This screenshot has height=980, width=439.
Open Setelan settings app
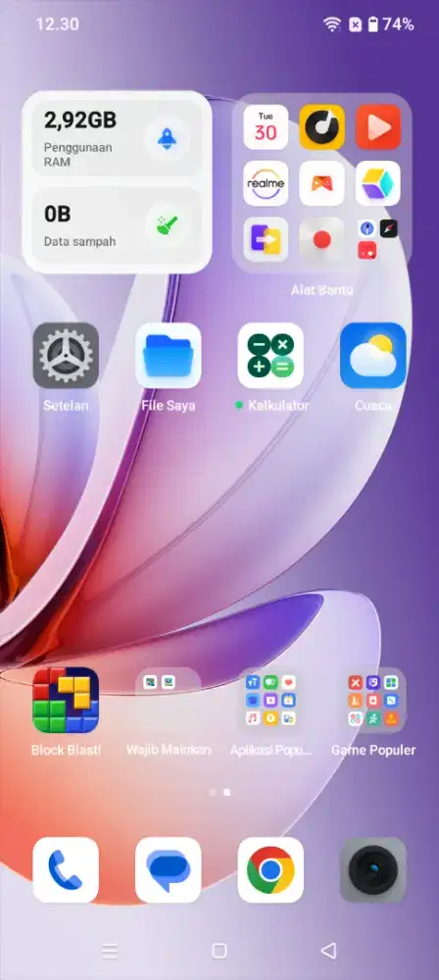[66, 356]
